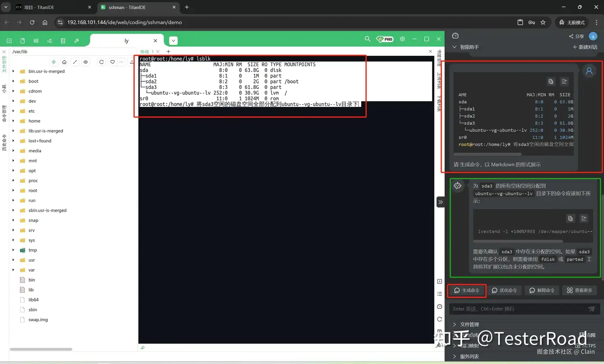
Task: Close the 'ly' connection tab
Action: point(155,41)
